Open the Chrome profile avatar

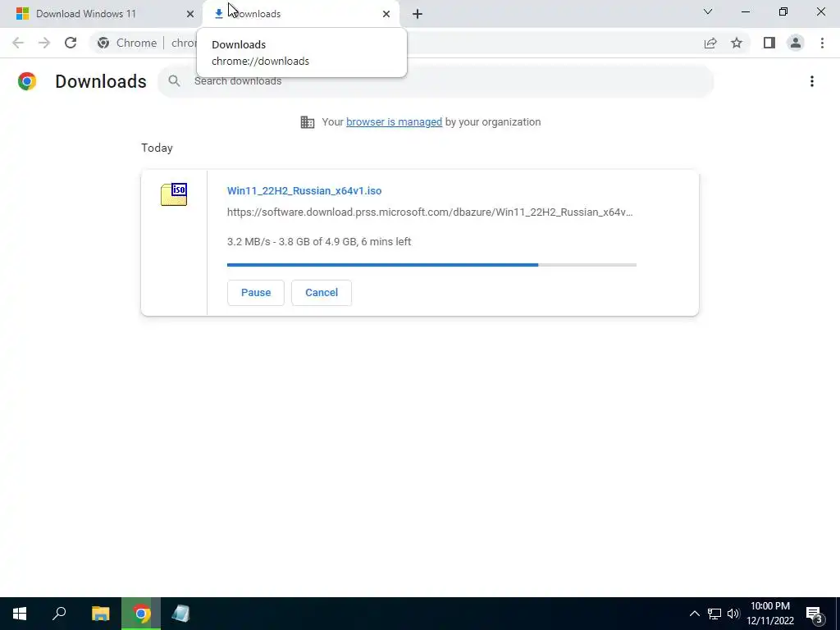click(x=796, y=43)
